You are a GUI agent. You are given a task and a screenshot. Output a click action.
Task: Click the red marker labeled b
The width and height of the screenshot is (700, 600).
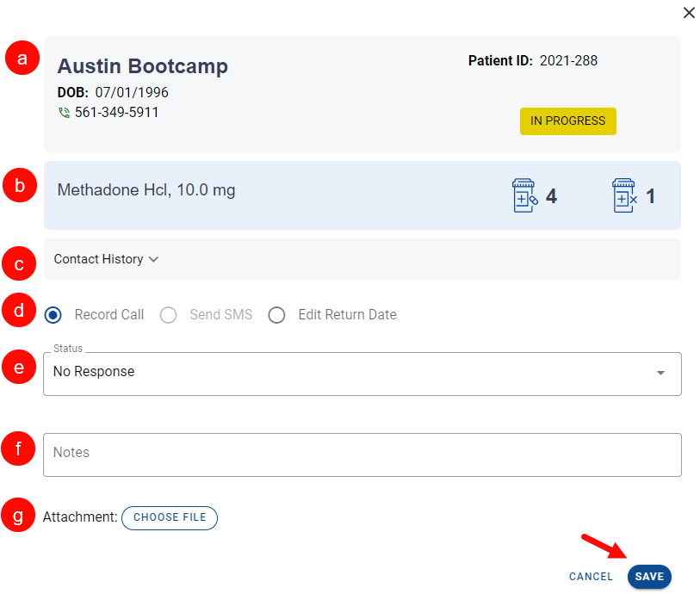tap(20, 186)
